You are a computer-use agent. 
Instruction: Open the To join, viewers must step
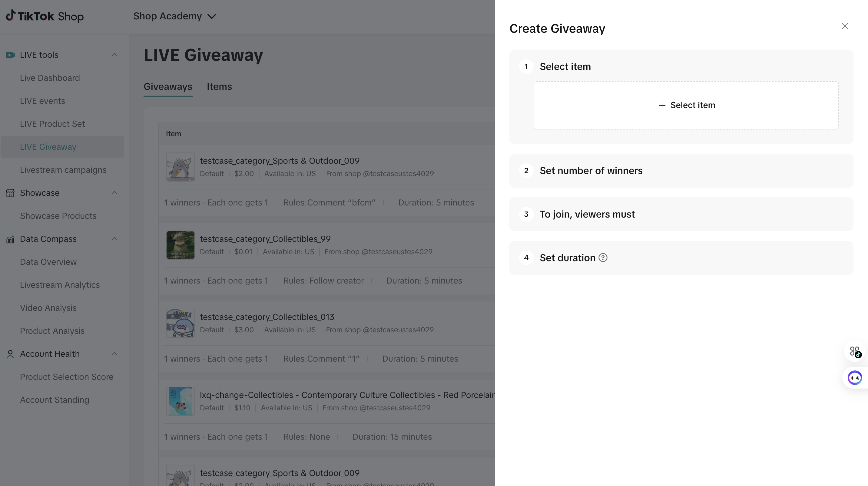(587, 214)
